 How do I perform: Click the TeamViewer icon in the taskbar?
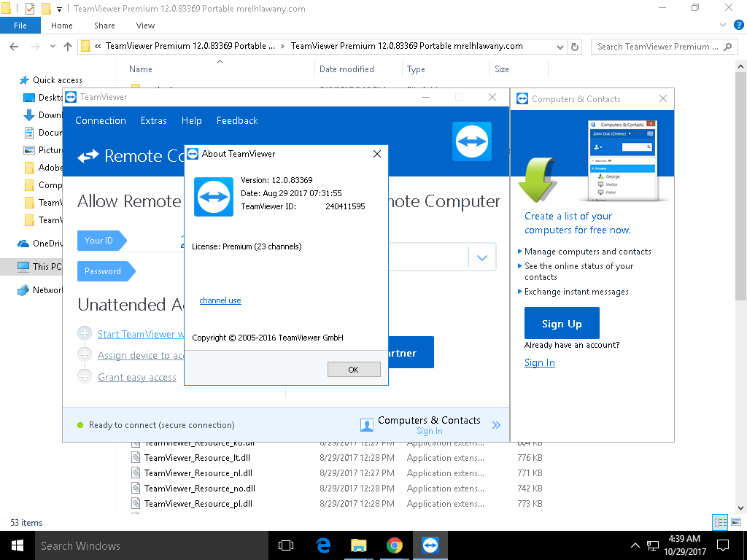(x=430, y=545)
